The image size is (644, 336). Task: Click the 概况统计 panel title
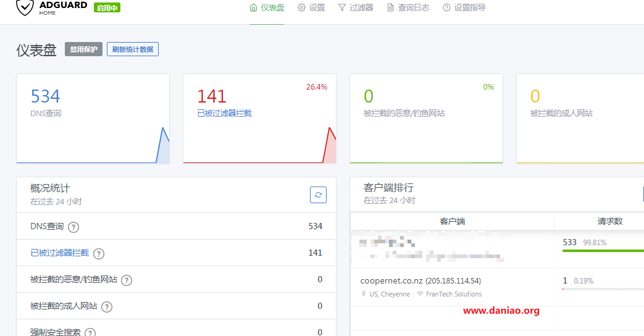point(50,188)
